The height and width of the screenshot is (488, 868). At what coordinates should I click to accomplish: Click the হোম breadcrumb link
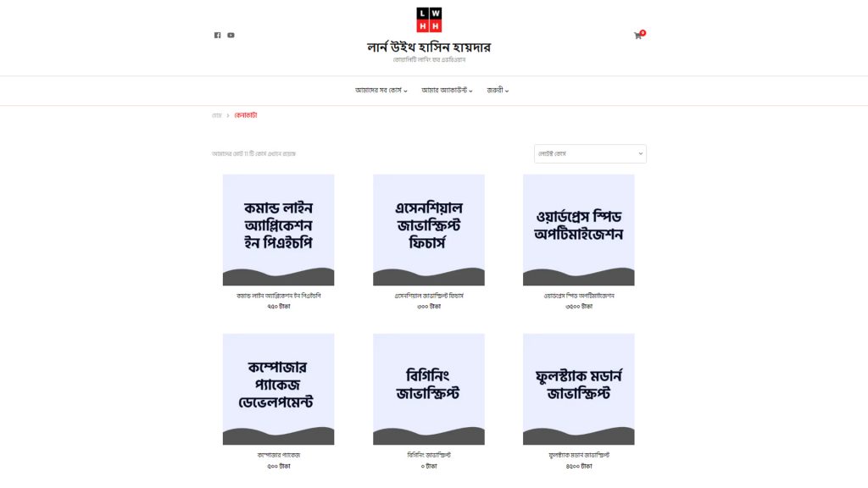click(x=216, y=115)
